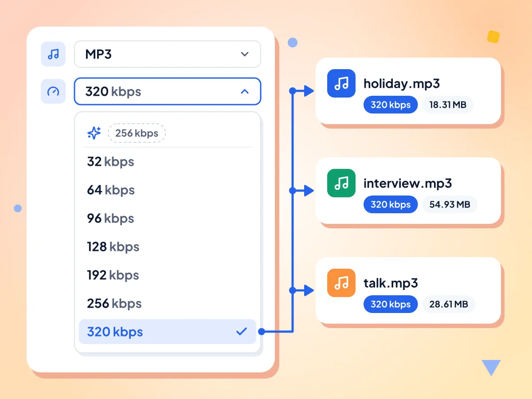The width and height of the screenshot is (532, 399).
Task: Select 64 kbps from the list
Action: click(x=168, y=190)
